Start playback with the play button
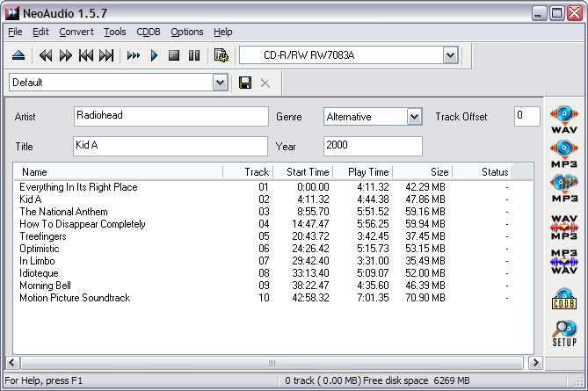The image size is (588, 391). pos(154,56)
